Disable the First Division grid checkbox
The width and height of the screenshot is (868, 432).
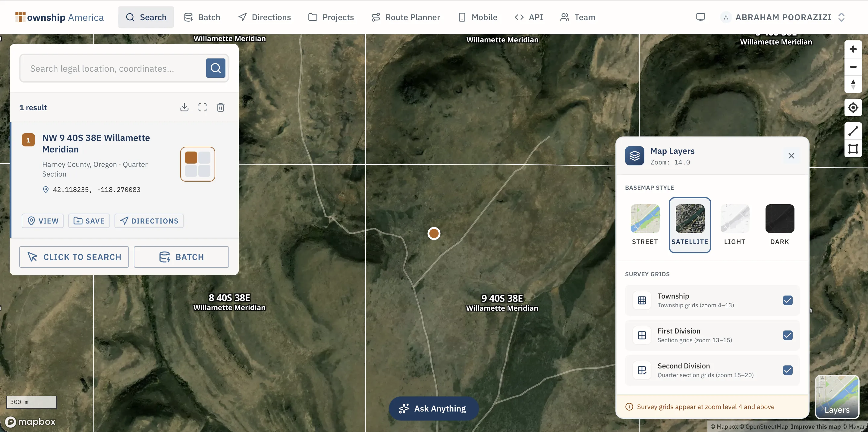788,335
